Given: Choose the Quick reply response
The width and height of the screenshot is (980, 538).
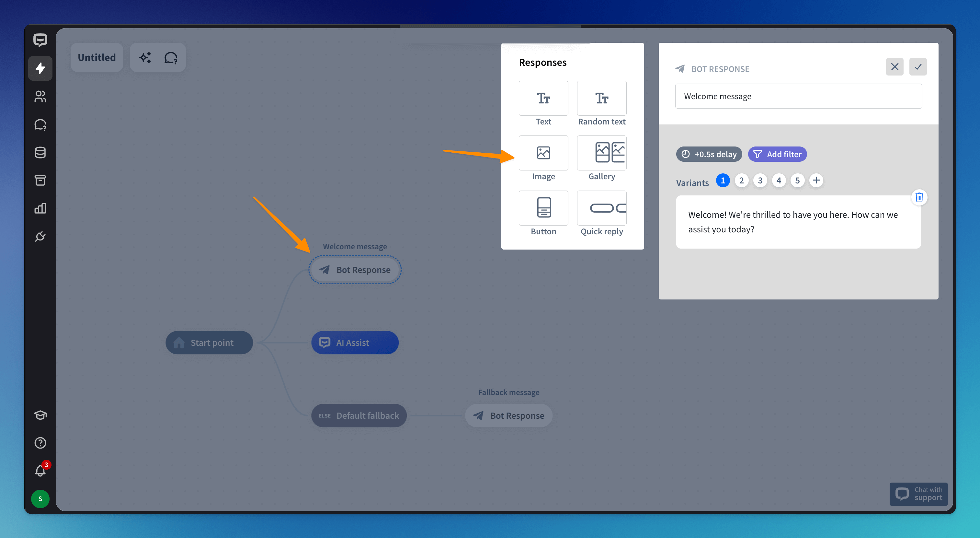Looking at the screenshot, I should click(x=601, y=208).
